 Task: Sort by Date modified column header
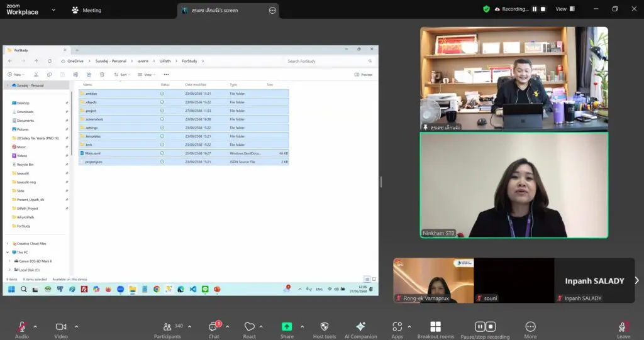pyautogui.click(x=196, y=85)
